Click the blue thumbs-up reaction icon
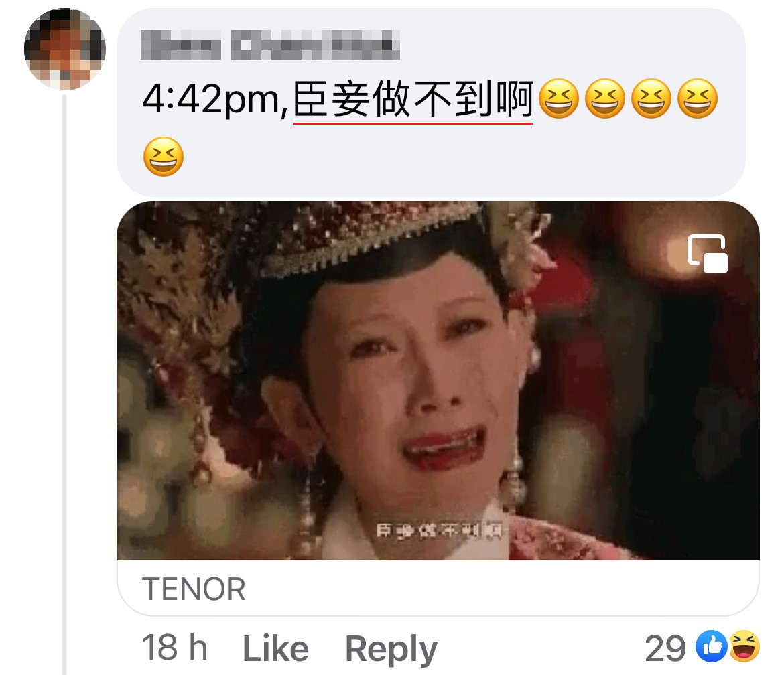Viewport: 784px width, 675px height. pos(712,646)
